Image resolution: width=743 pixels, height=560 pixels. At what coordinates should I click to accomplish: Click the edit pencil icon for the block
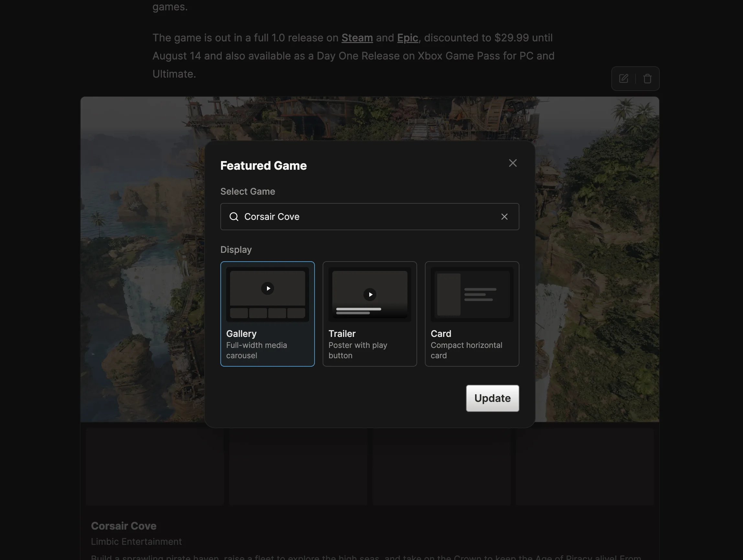point(624,79)
